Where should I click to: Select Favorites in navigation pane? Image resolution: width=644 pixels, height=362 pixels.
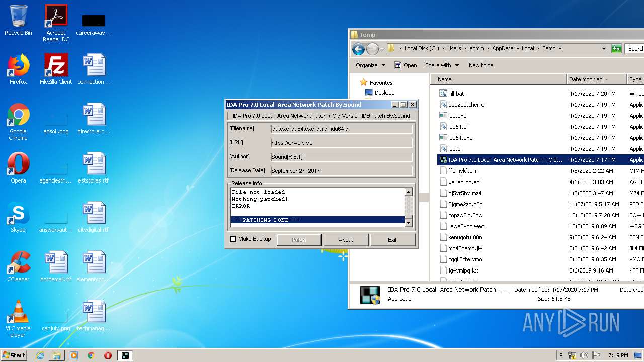(375, 83)
